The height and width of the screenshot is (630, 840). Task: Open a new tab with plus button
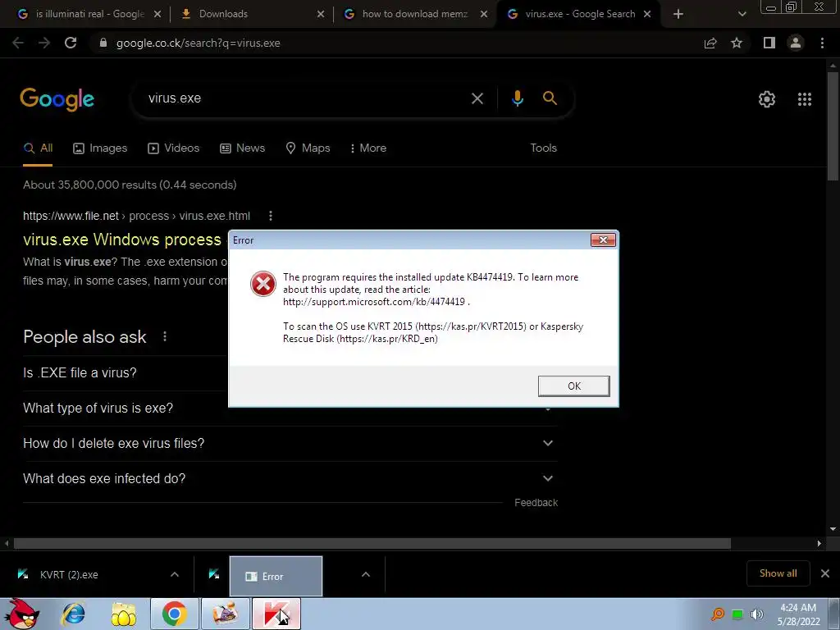678,14
